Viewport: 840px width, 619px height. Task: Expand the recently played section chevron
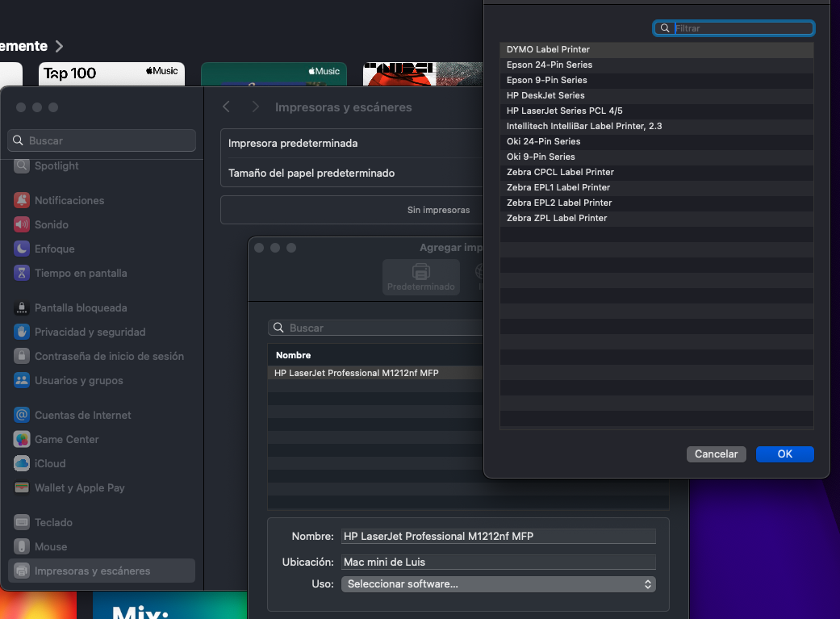pyautogui.click(x=59, y=46)
